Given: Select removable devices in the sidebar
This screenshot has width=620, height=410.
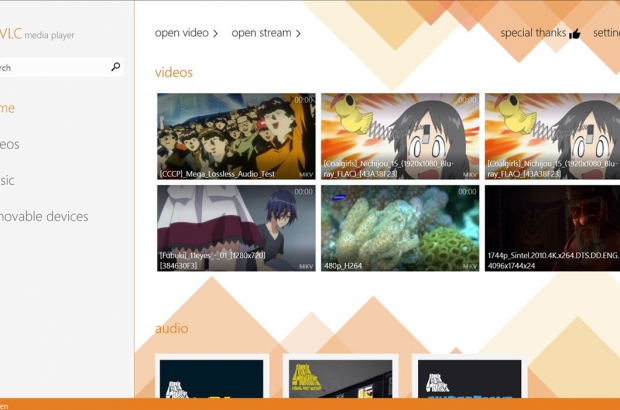Looking at the screenshot, I should point(43,216).
